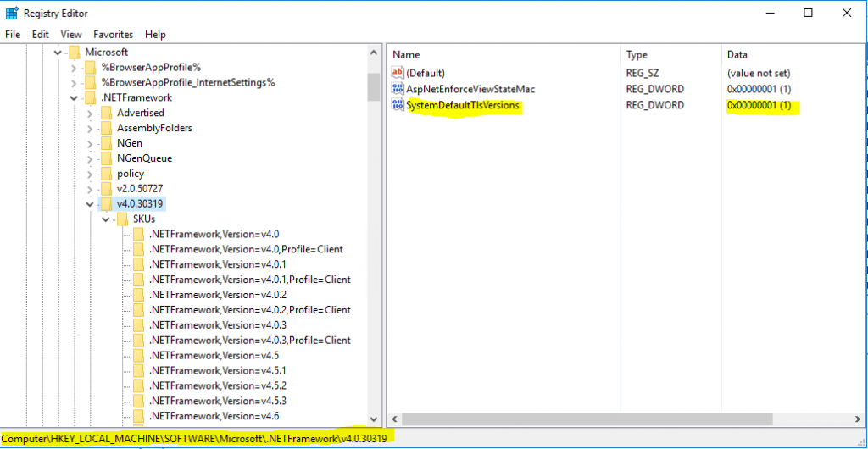Viewport: 868px width, 449px height.
Task: Select the v2.0.50727 folder icon
Action: click(106, 189)
